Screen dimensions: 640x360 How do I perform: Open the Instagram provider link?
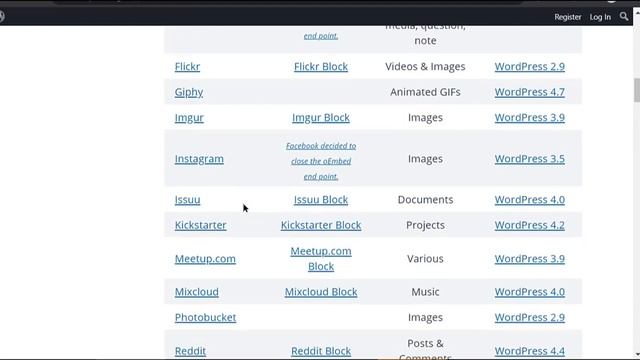coord(199,159)
